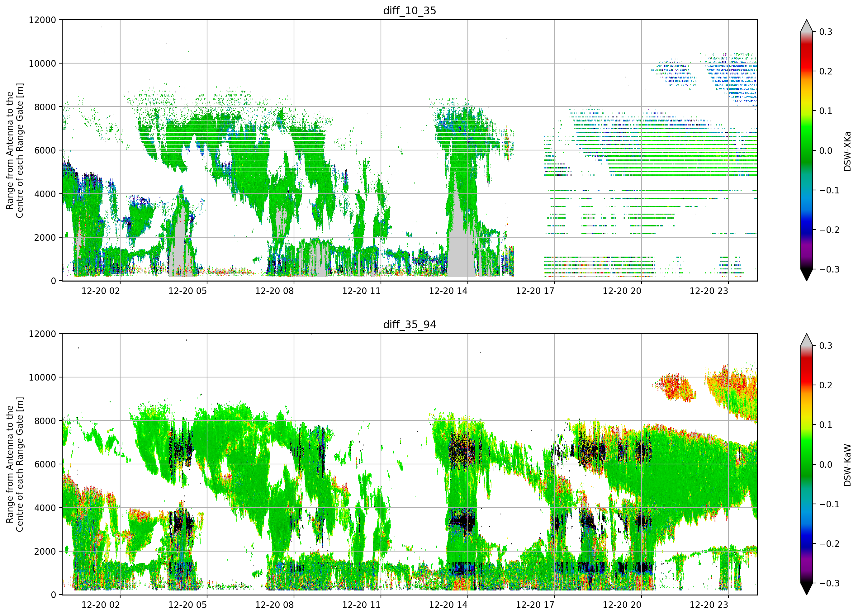This screenshot has height=616, width=858.
Task: Click the 0.2 tick on the DSW-XKa colorbar
Action: tap(826, 72)
